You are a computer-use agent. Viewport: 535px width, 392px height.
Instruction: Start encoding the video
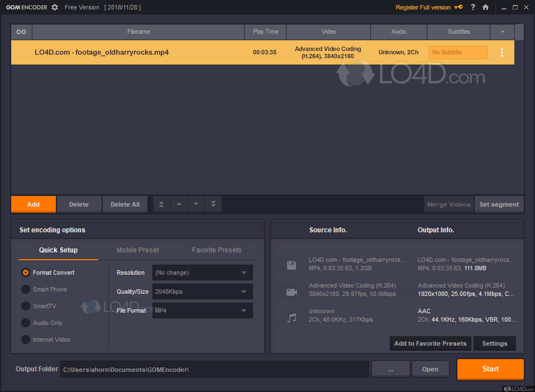click(490, 369)
